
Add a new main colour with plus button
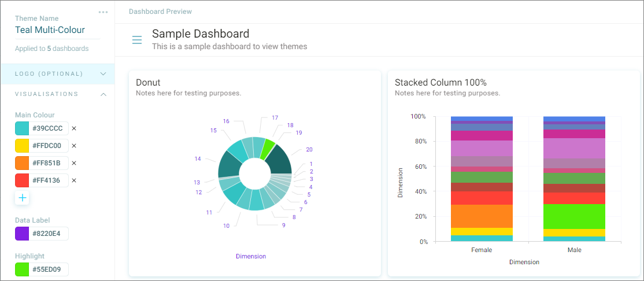(x=22, y=198)
